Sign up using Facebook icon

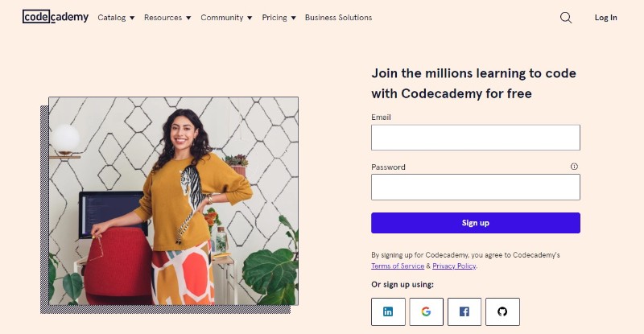[464, 311]
